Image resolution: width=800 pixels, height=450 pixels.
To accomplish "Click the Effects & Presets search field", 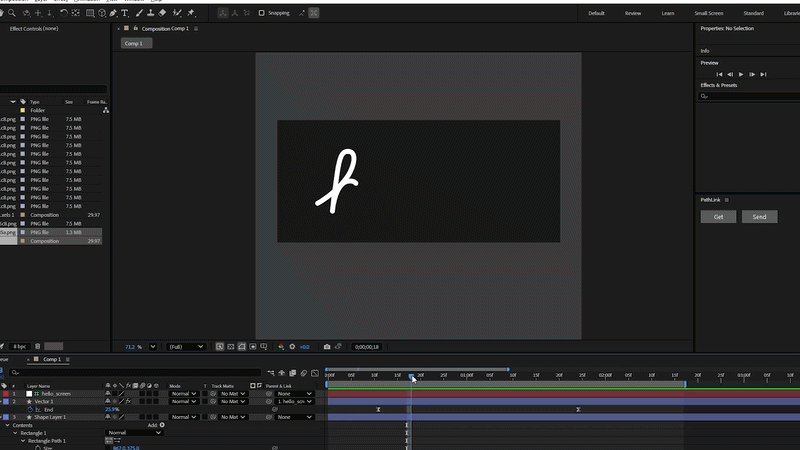I will 750,96.
